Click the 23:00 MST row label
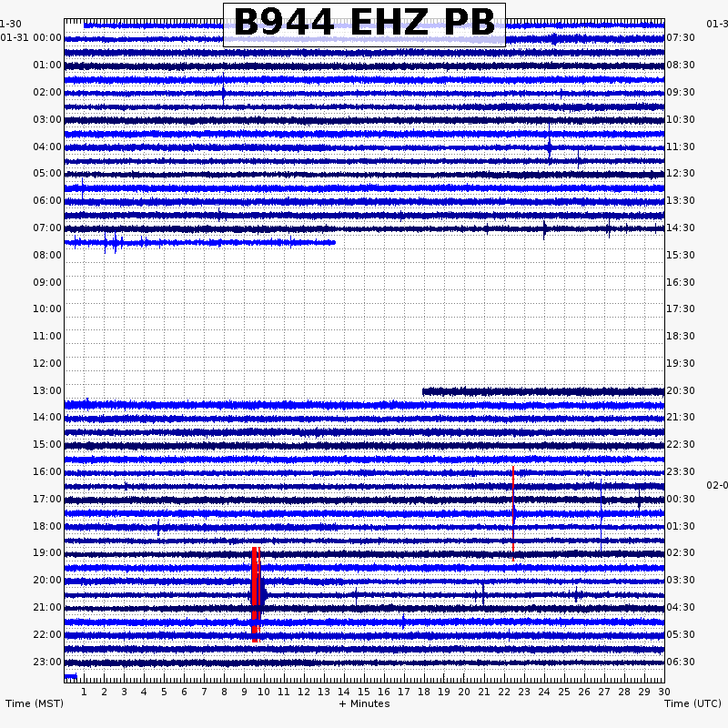Screen dimensions: 728x728 pyautogui.click(x=47, y=662)
